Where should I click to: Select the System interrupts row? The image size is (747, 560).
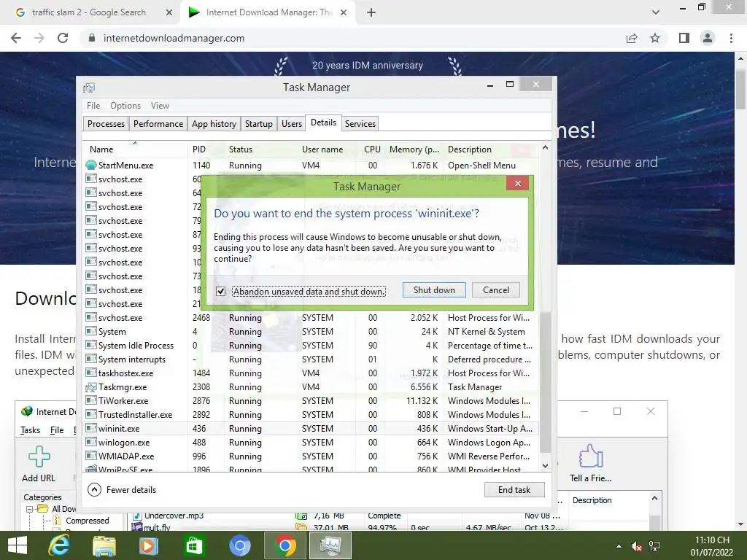(x=311, y=359)
